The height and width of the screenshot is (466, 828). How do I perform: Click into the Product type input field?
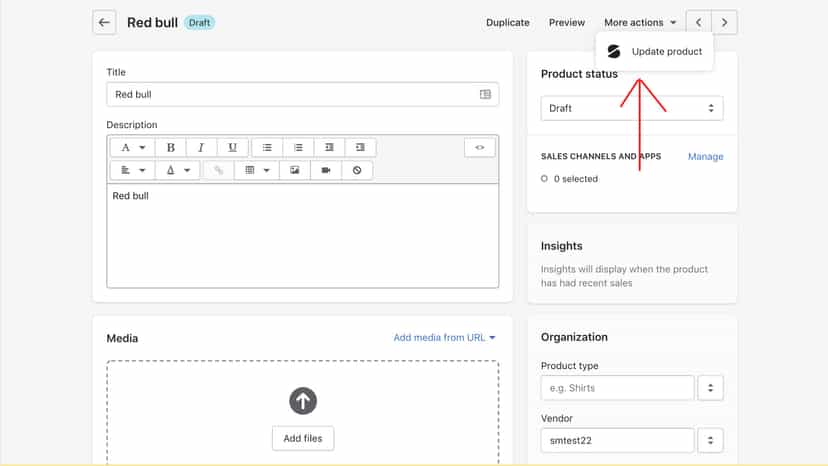[617, 388]
